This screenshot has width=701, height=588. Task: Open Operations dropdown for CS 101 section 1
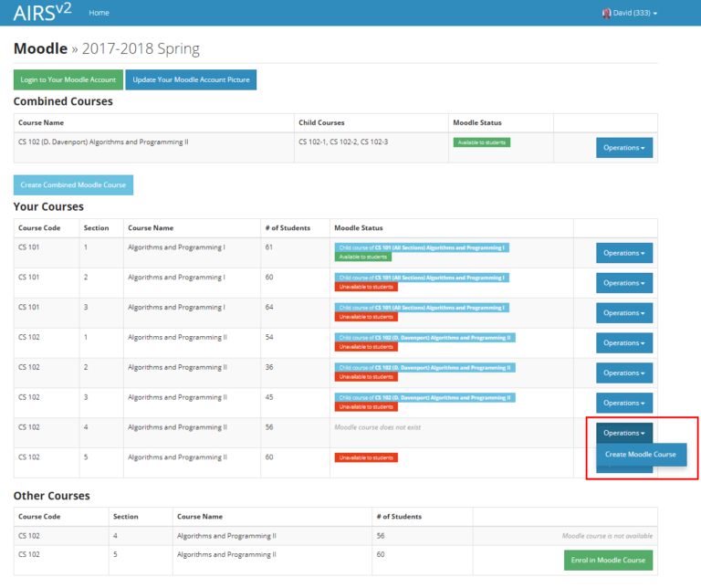[x=624, y=253]
